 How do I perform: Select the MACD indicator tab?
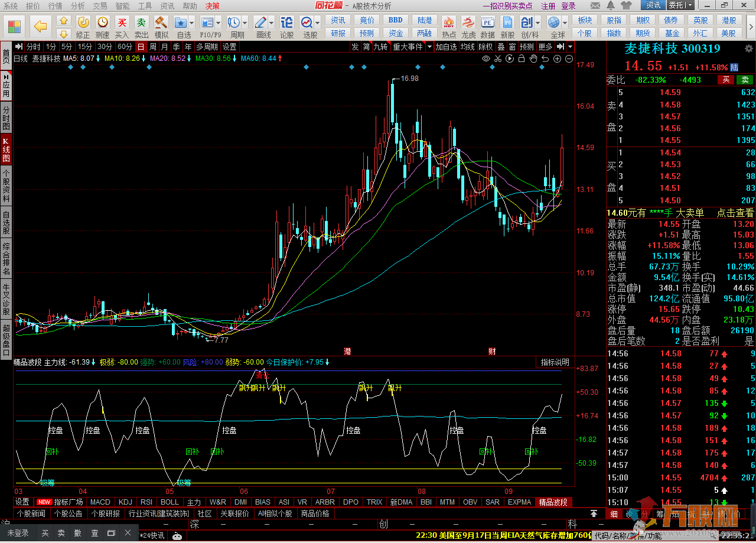point(100,502)
